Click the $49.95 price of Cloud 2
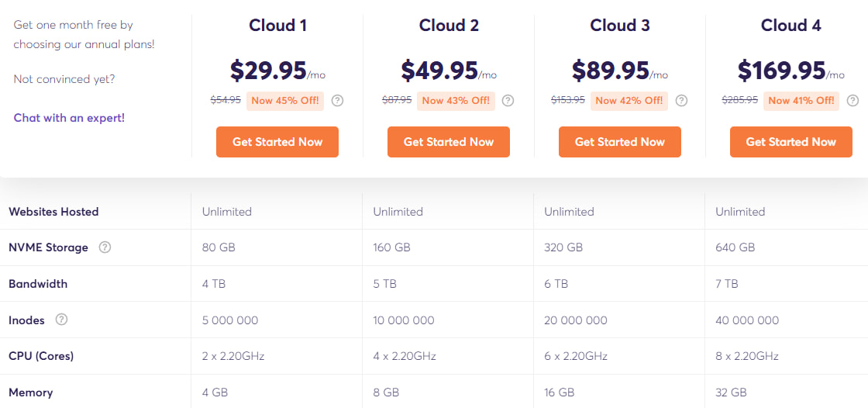Image resolution: width=868 pixels, height=408 pixels. 439,71
